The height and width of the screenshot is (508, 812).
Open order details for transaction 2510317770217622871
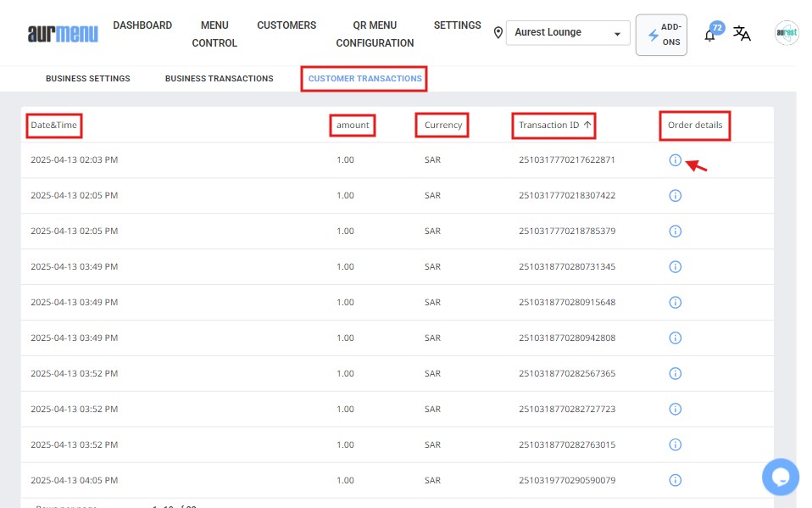pos(675,160)
